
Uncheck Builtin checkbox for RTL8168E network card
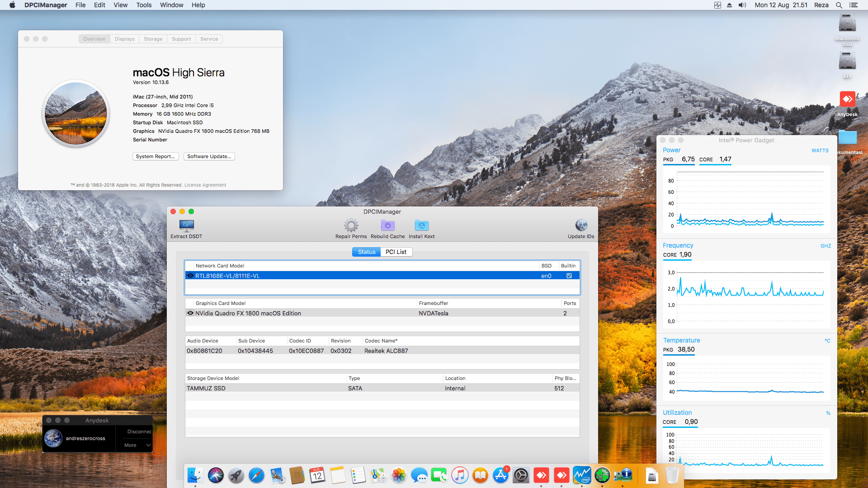(x=569, y=276)
